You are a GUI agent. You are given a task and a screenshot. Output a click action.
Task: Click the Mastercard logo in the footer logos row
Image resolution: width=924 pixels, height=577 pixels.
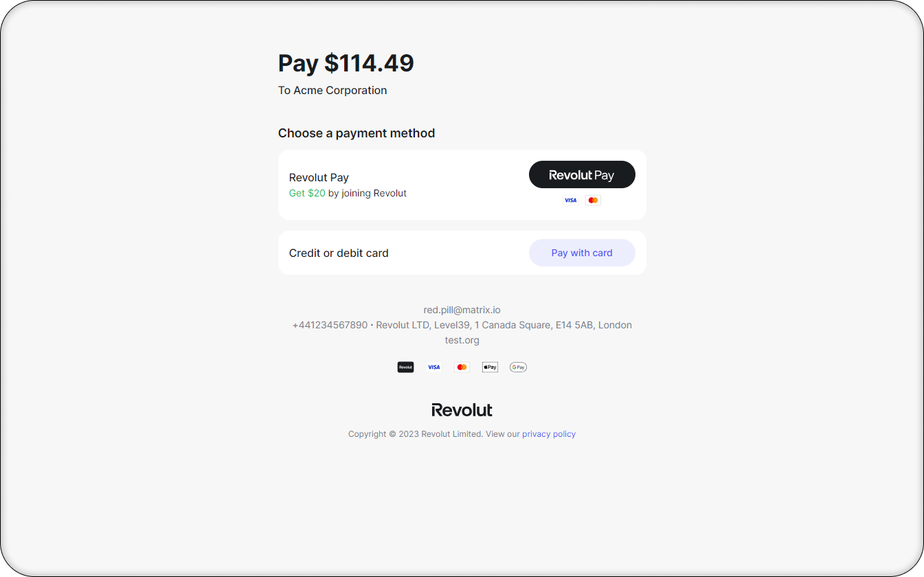[462, 367]
